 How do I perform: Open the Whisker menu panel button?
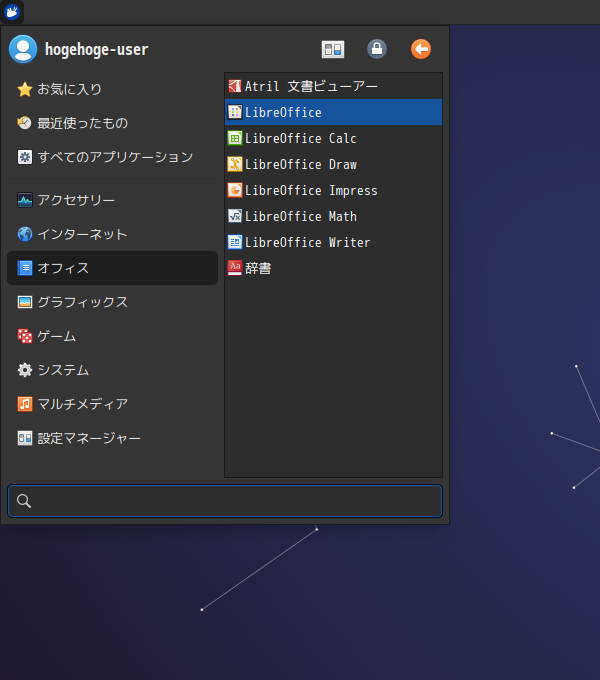click(x=12, y=12)
